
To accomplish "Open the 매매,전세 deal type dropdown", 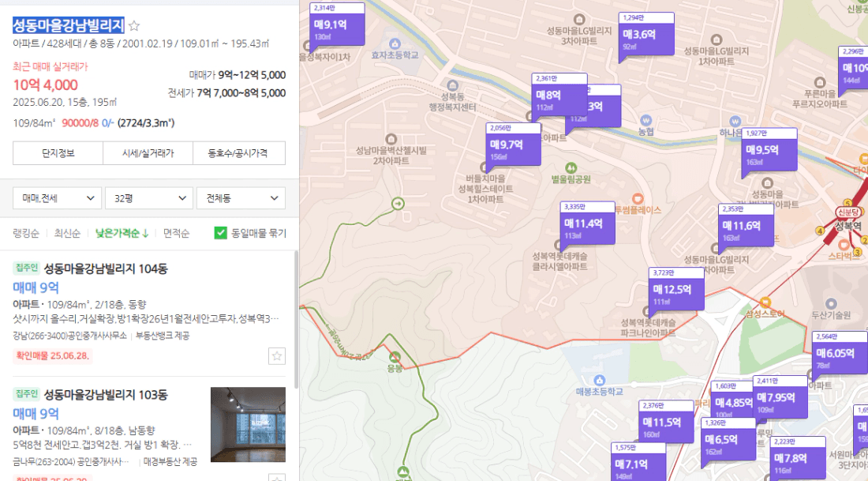I will pyautogui.click(x=57, y=198).
